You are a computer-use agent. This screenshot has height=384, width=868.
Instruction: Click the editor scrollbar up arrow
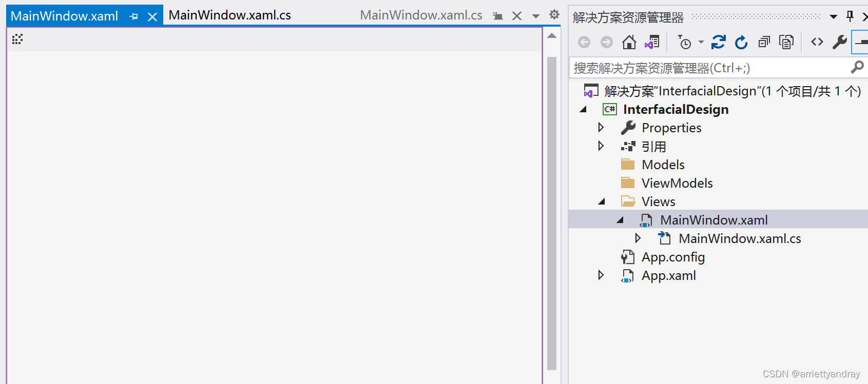tap(552, 36)
